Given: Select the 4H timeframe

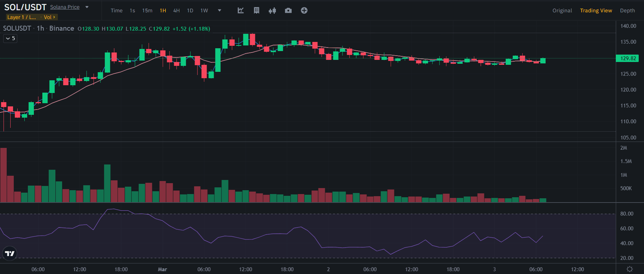Looking at the screenshot, I should click(x=176, y=11).
